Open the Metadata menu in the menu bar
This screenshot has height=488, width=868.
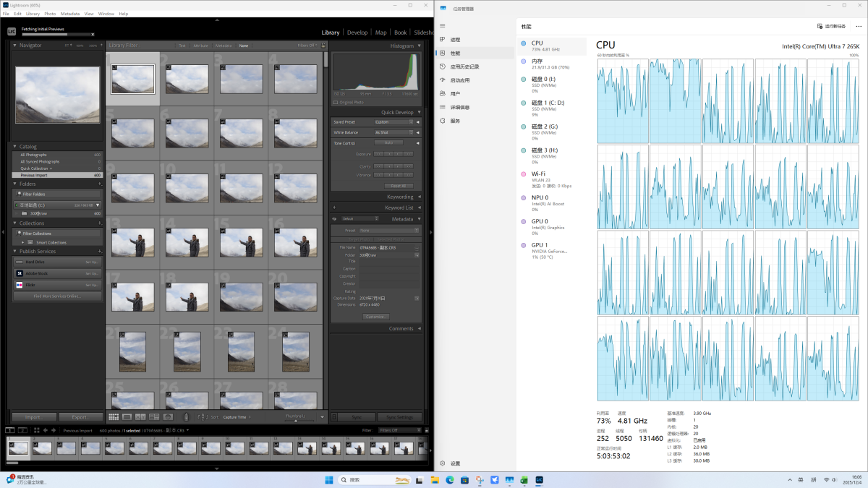(70, 14)
